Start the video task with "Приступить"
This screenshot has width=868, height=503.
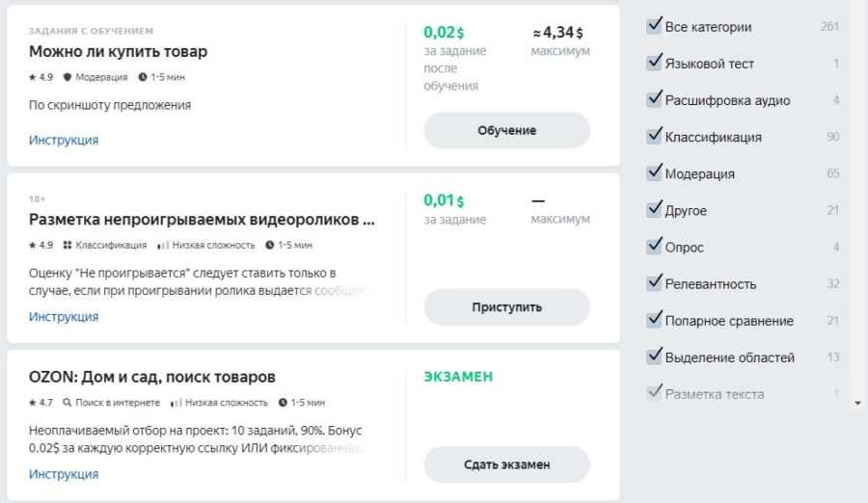pyautogui.click(x=506, y=307)
